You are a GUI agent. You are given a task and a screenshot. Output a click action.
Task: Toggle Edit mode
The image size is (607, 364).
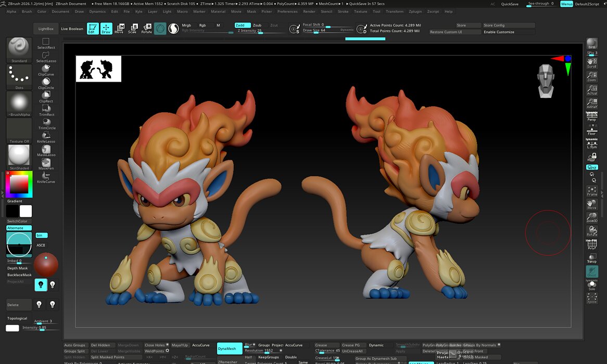coord(93,29)
